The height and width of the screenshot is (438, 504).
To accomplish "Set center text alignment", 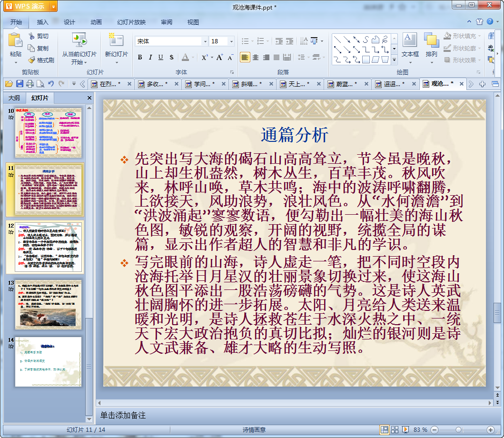I will pos(256,57).
